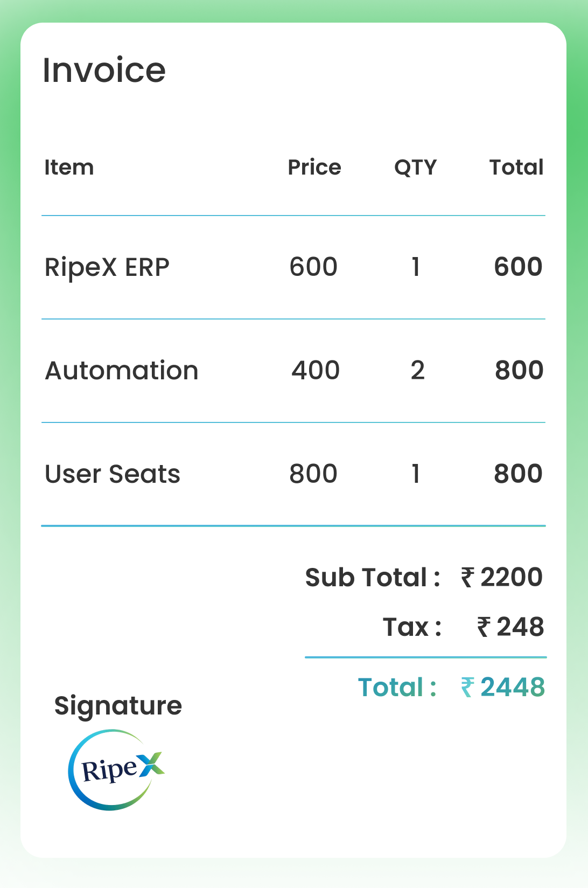588x888 pixels.
Task: Select the Total column header
Action: [x=516, y=168]
